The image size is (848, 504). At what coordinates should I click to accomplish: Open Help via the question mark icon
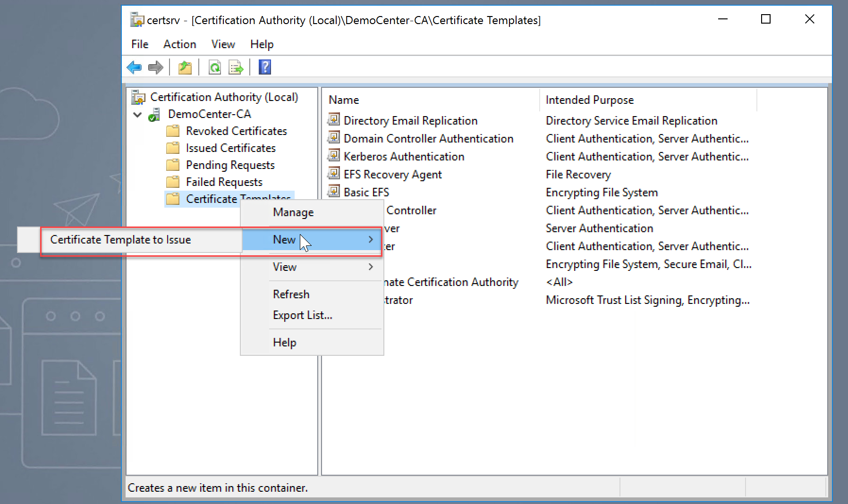(x=265, y=67)
